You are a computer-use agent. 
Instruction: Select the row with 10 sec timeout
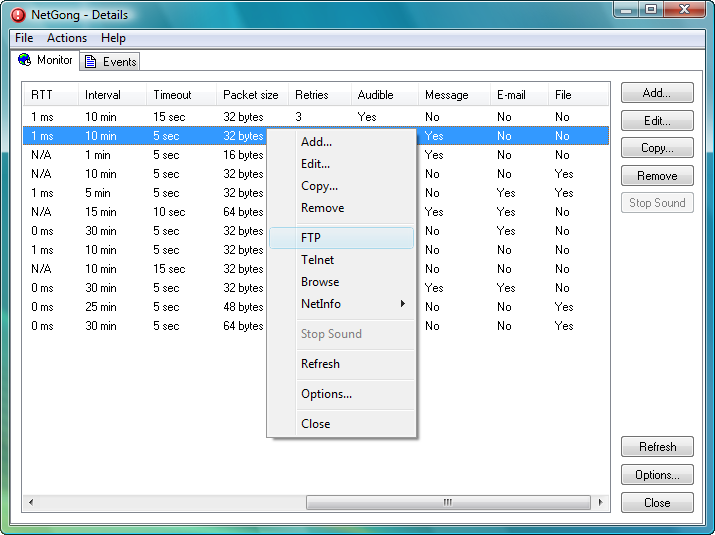click(x=316, y=212)
